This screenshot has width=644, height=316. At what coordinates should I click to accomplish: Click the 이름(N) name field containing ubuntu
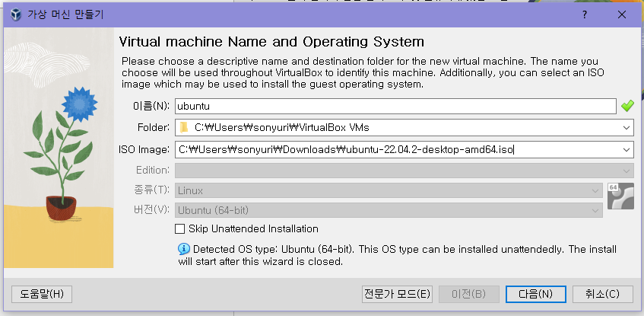coord(395,106)
